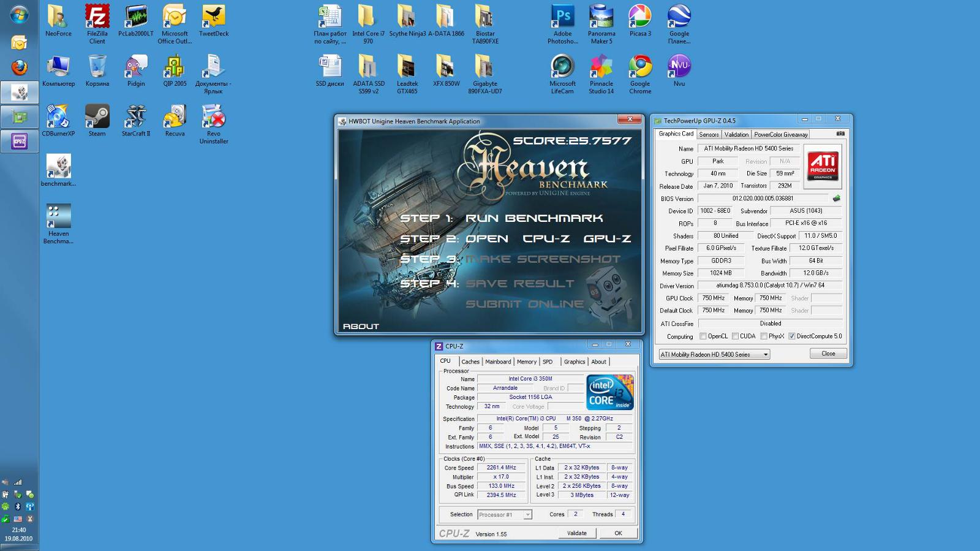Switch to CPU-Z taskbar button
Image resolution: width=980 pixels, height=551 pixels.
19,142
